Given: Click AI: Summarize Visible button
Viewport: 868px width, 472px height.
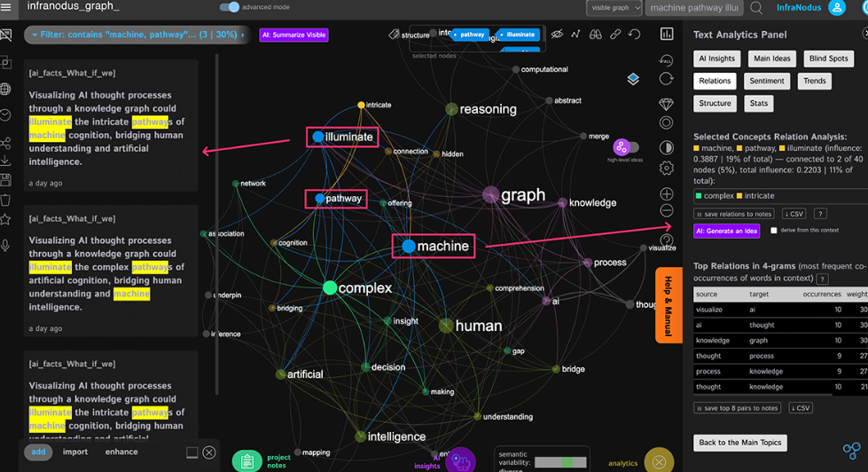Looking at the screenshot, I should pyautogui.click(x=294, y=35).
